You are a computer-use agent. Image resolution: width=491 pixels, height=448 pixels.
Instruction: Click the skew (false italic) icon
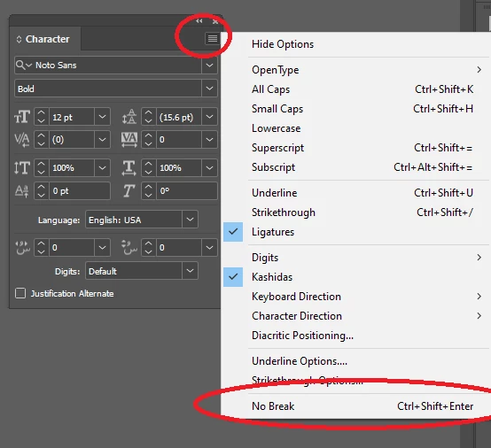pos(129,191)
